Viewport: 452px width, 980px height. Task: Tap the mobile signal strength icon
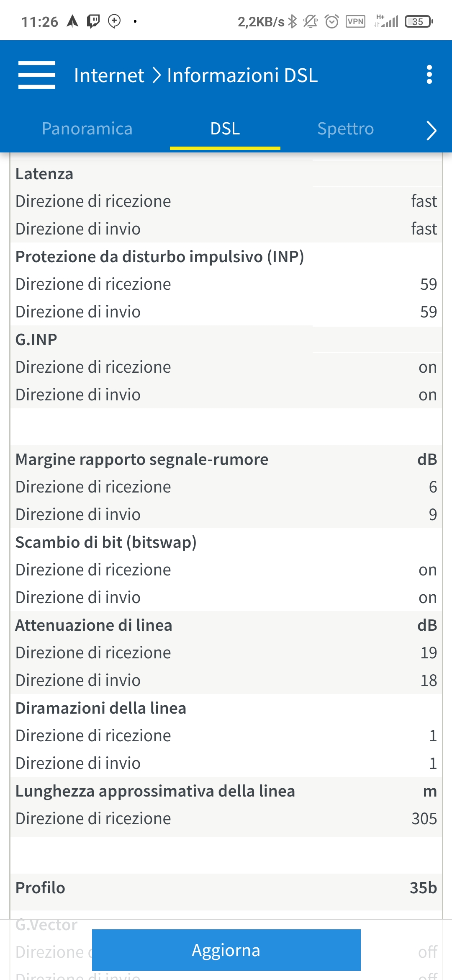coord(387,21)
